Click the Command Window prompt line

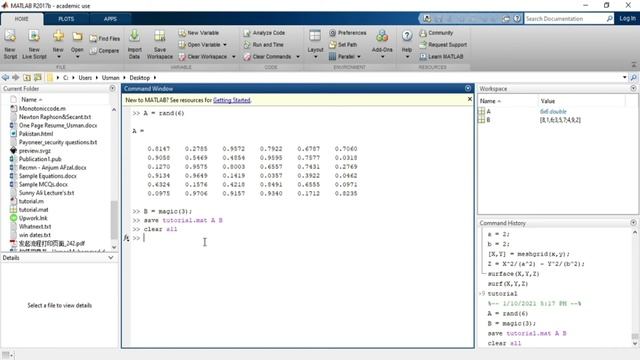click(302, 238)
